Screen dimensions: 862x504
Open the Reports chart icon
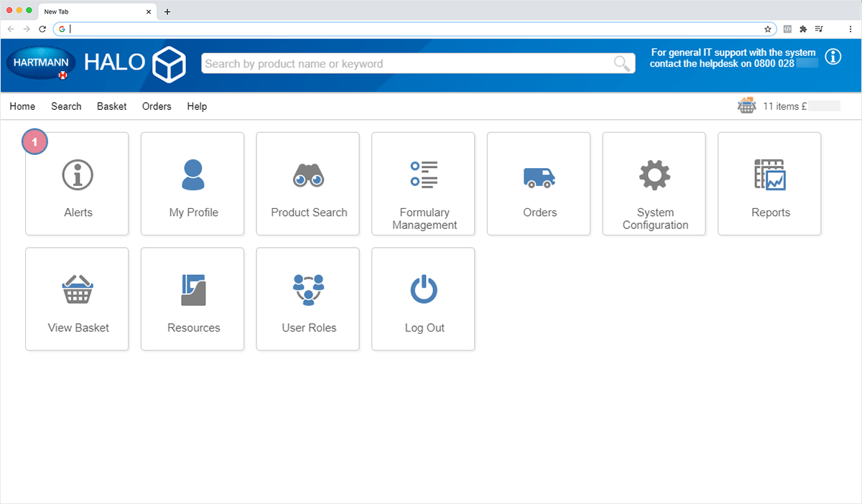(770, 174)
